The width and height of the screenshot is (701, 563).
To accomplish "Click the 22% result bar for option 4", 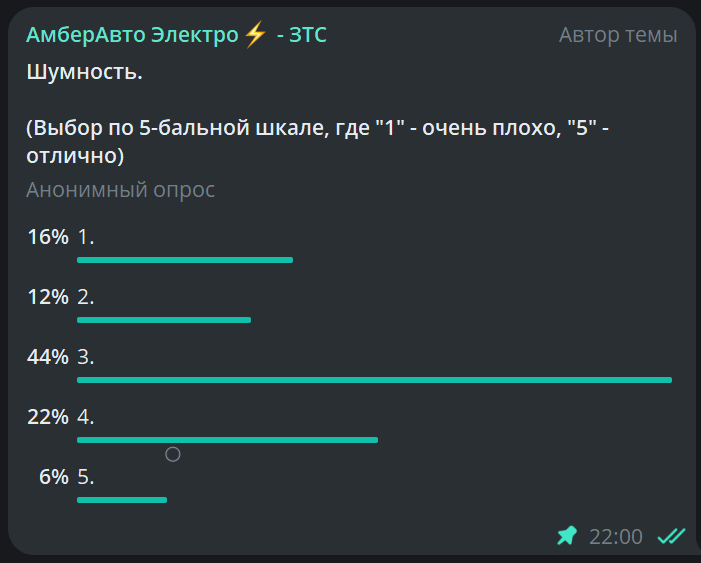I will pyautogui.click(x=227, y=440).
